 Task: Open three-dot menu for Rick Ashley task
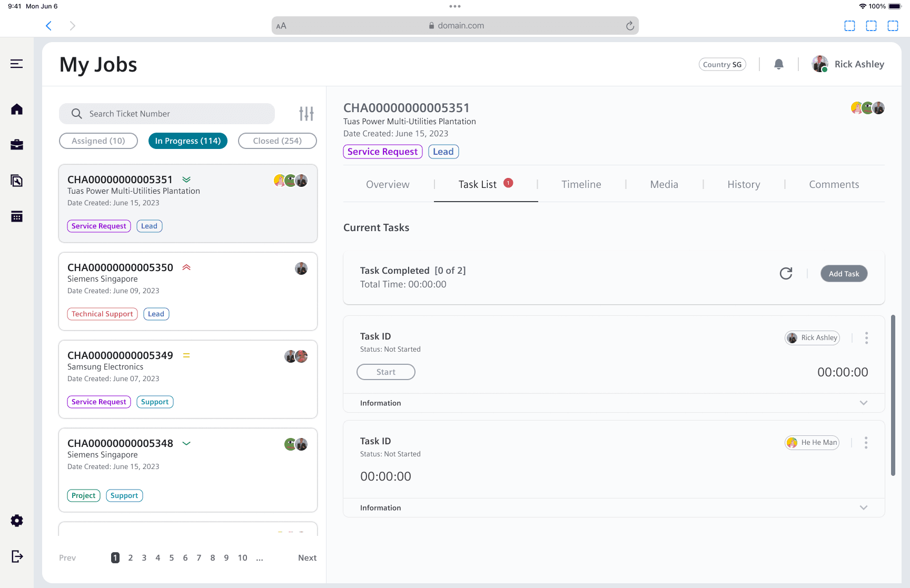coord(866,338)
